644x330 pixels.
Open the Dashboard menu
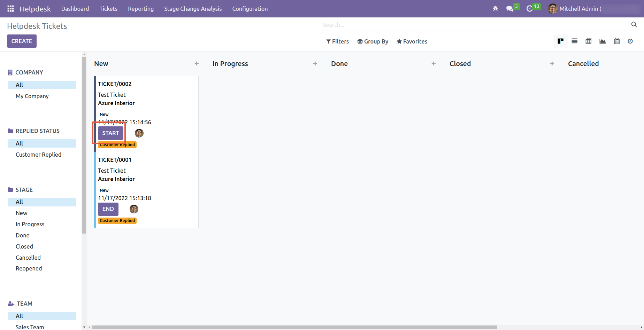[75, 9]
